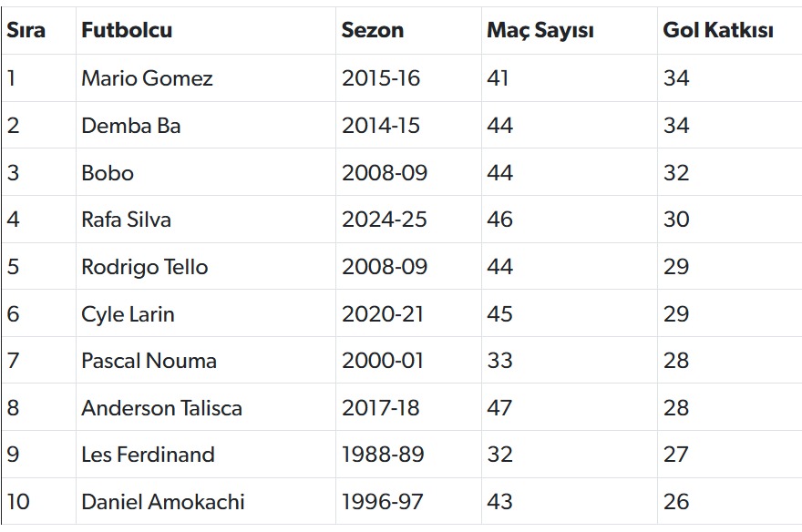Select the Cyle Larin player cell
The image size is (802, 532).
coord(128,314)
